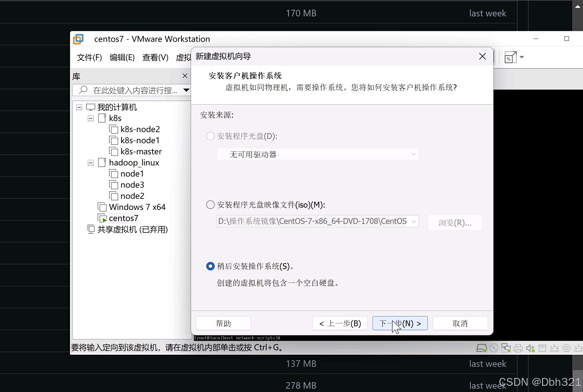The image size is (583, 392).
Task: Close the New Virtual Machine Wizard dialog
Action: (x=483, y=56)
